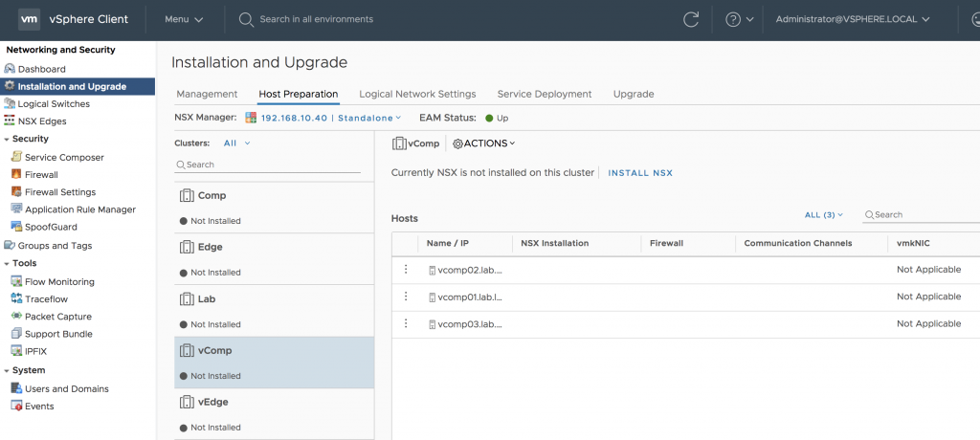Click the NSX Manager colored icon
This screenshot has height=440, width=980.
point(251,118)
